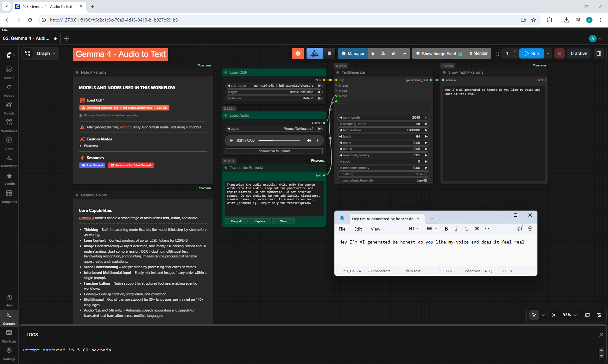Open the clip_name model dropdown
Image resolution: width=608 pixels, height=364 pixels.
click(274, 86)
